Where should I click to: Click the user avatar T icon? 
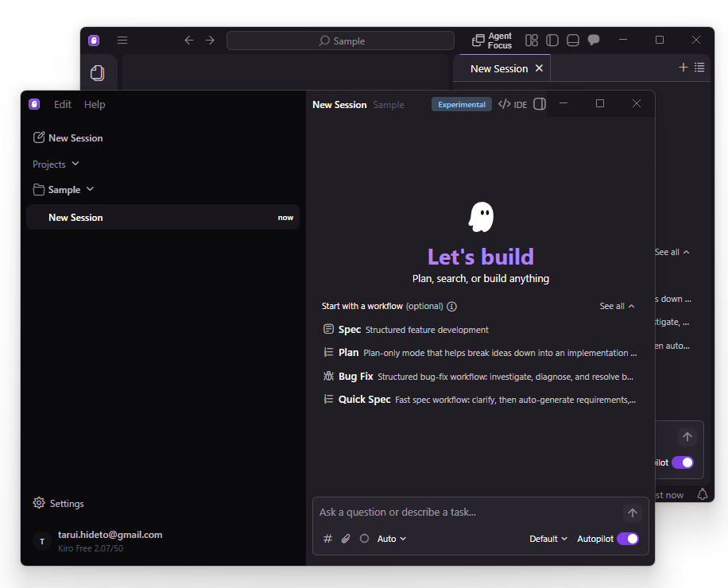click(42, 541)
